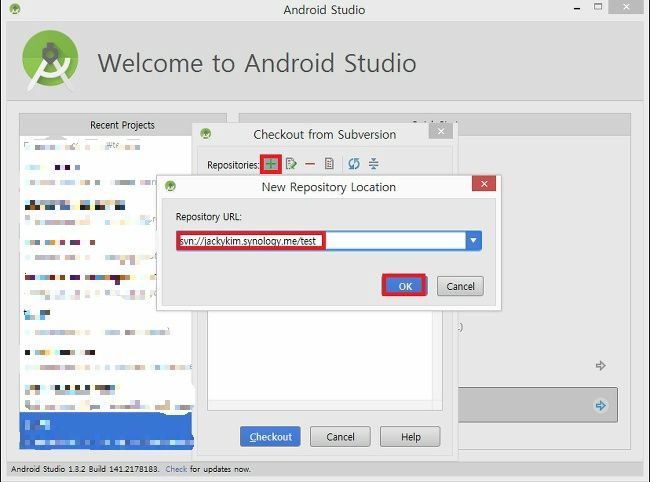Screen dimensions: 650x482
Task: Click the Checkout button
Action: click(270, 436)
